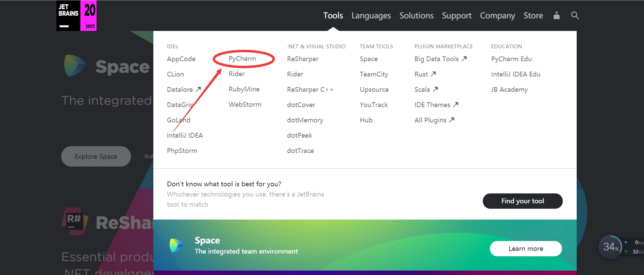
Task: Go to the Store page
Action: tap(533, 16)
